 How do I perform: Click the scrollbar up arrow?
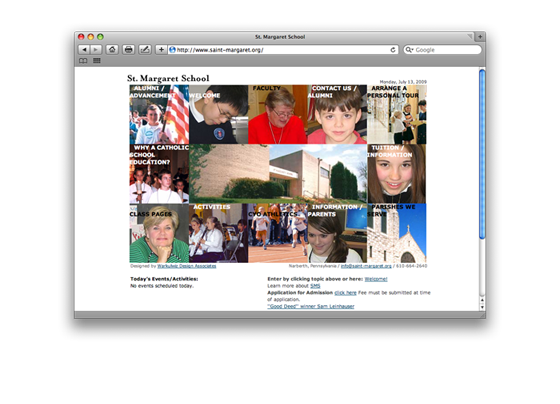pyautogui.click(x=482, y=300)
